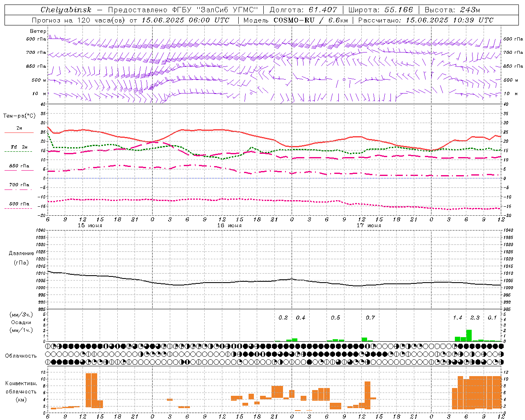Viewport: 525px width, 420px height.
Task: Click the Ветер wind panel label
Action: pos(38,31)
